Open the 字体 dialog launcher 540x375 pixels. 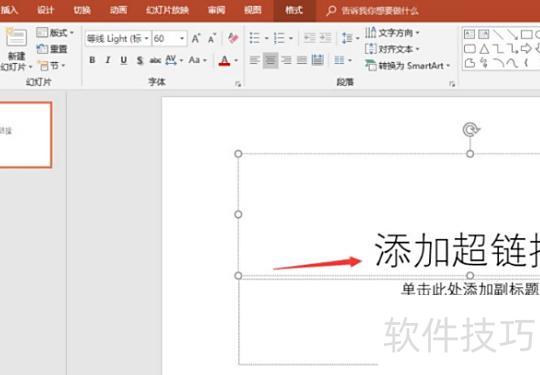pyautogui.click(x=238, y=84)
